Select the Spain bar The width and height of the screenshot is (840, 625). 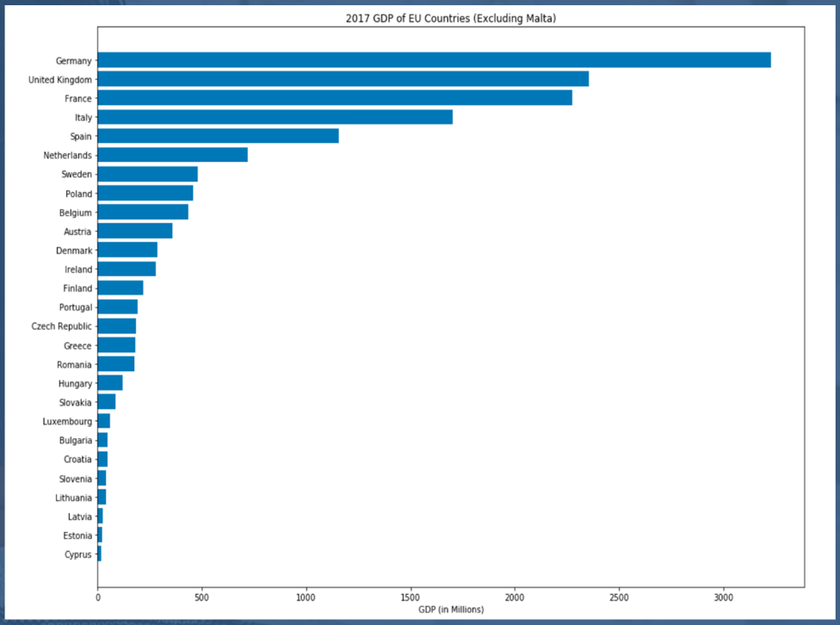point(218,136)
